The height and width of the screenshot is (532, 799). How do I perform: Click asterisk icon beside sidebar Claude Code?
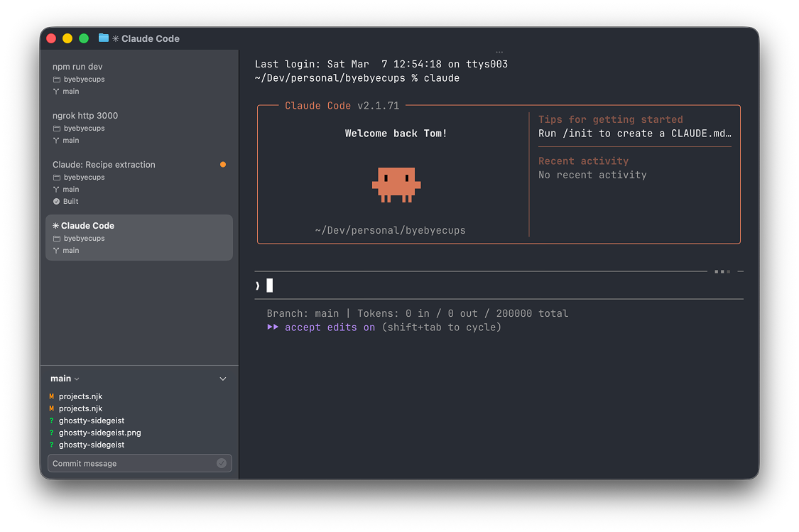tap(55, 225)
